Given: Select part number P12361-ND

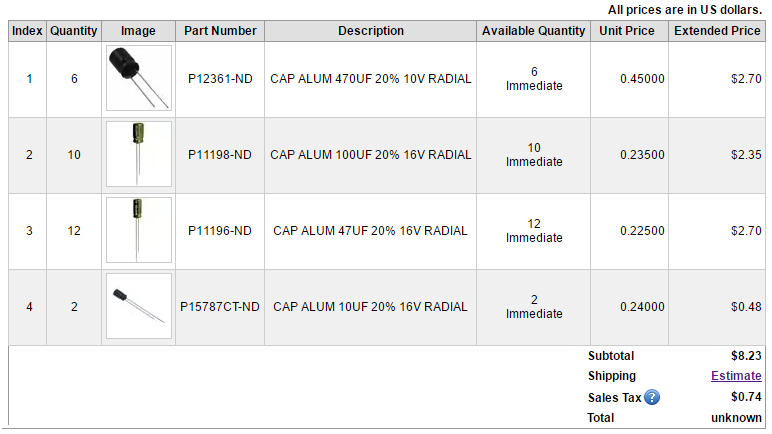Looking at the screenshot, I should coord(220,79).
